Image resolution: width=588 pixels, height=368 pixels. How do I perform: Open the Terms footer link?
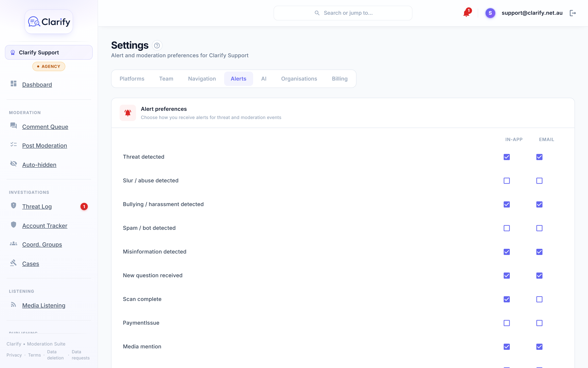click(x=35, y=355)
